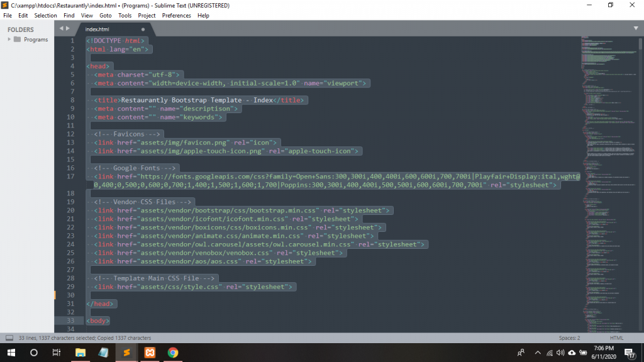Click the Sublime Text taskbar icon

[x=126, y=353]
